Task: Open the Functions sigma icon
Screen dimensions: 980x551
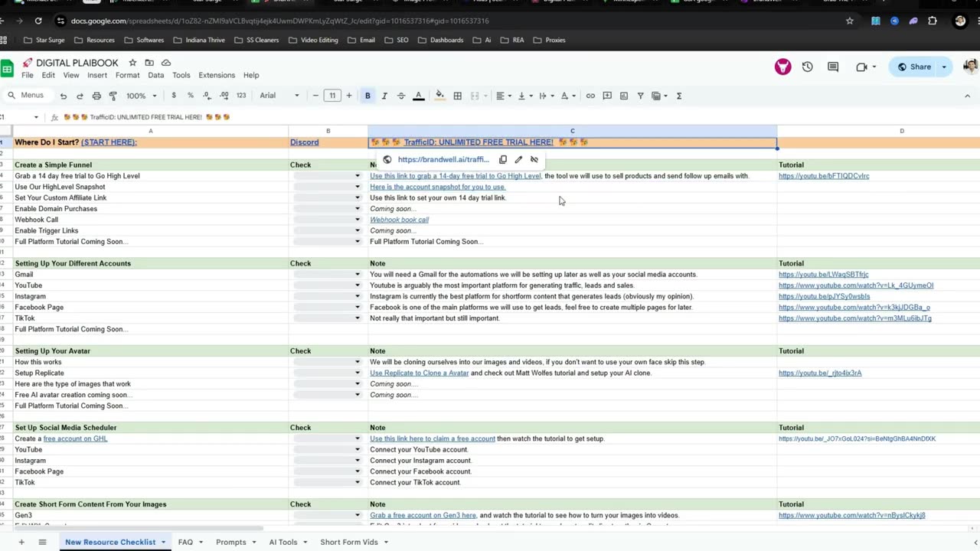Action: (x=679, y=96)
